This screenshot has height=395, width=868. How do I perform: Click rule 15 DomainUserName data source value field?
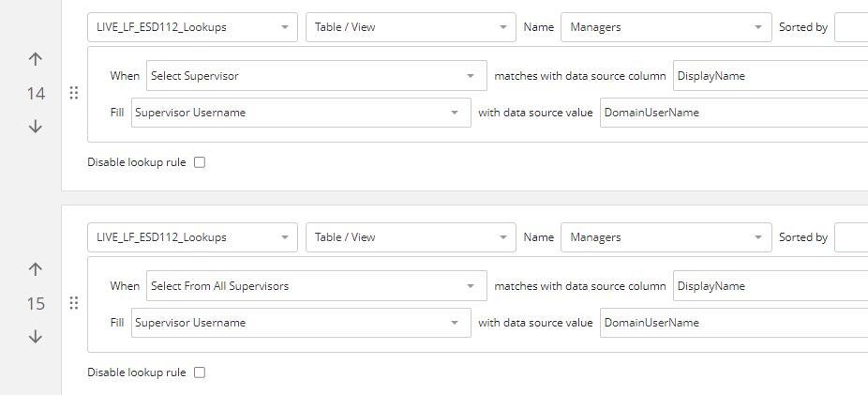tap(734, 323)
